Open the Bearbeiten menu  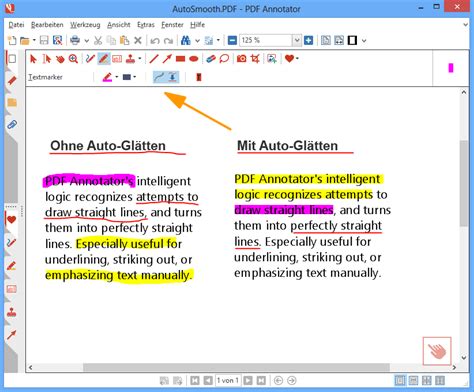(x=47, y=25)
